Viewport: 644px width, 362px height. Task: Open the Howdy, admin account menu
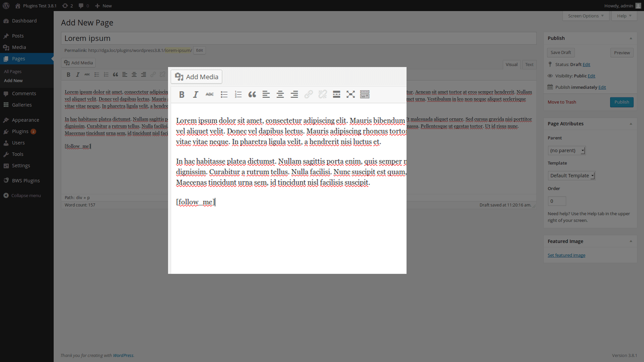(622, 6)
